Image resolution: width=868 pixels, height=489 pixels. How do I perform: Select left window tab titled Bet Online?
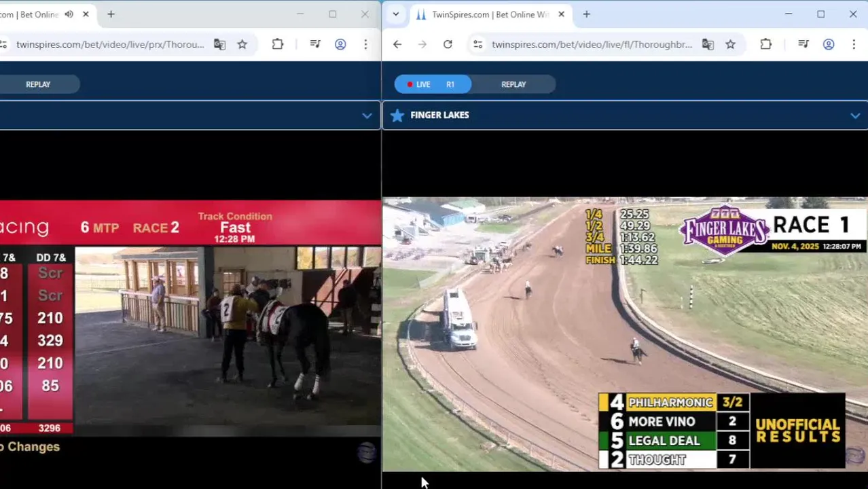[29, 14]
